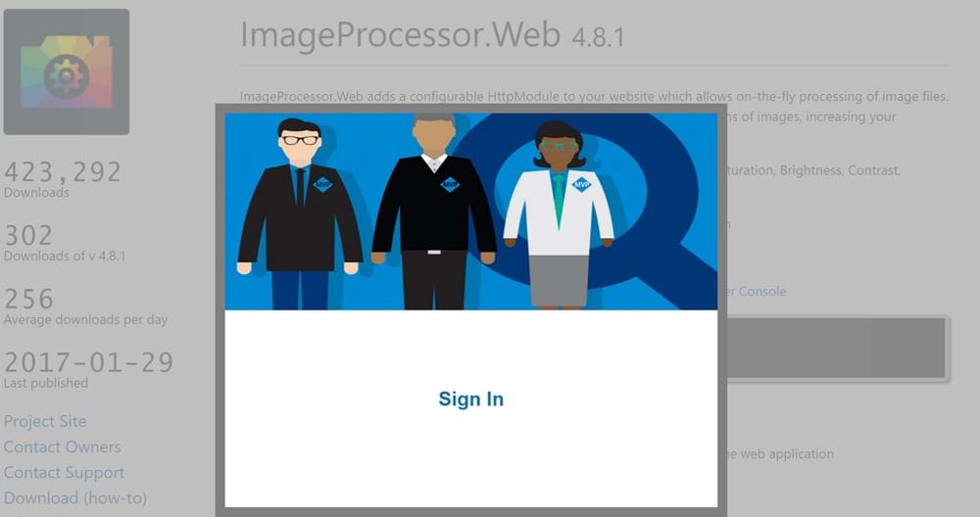Click the gray install command box
Screen dimensions: 980x517
837,348
